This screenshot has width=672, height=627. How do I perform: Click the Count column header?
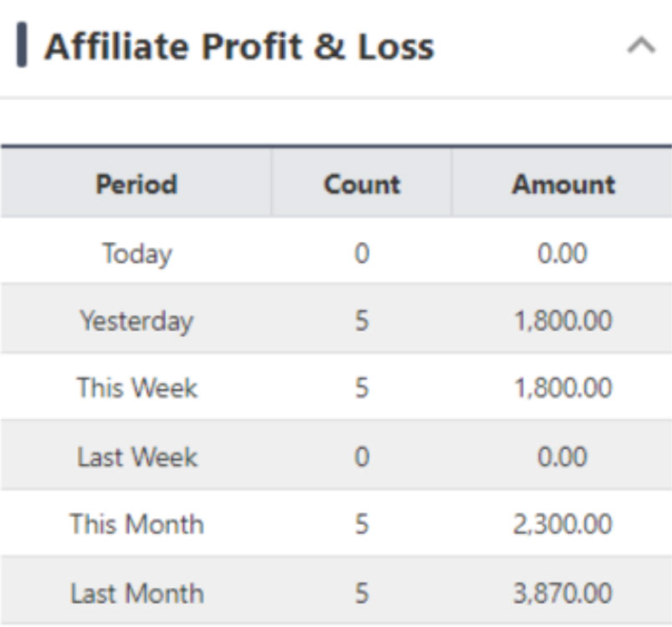coord(361,184)
